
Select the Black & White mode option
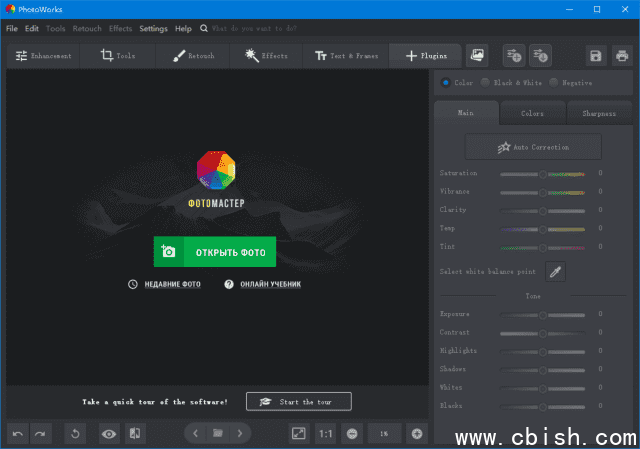(486, 83)
